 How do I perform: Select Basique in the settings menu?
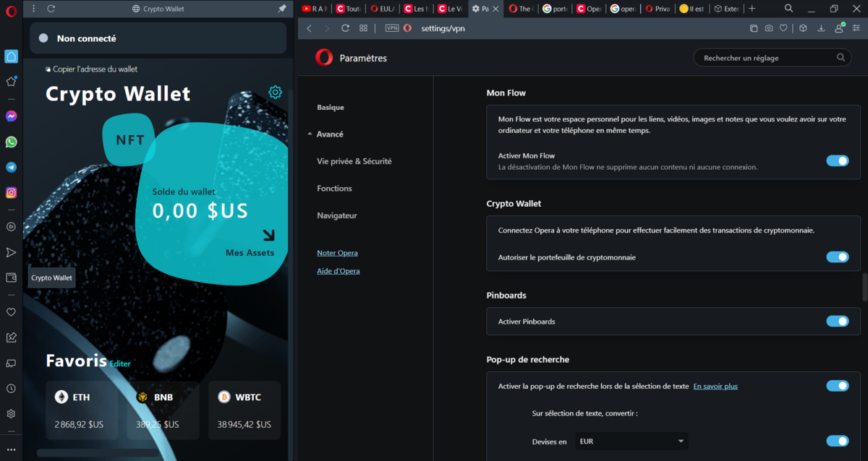point(331,108)
